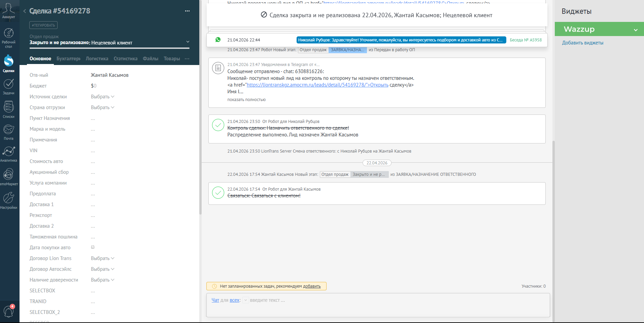Click the #ТЕГИРОВАТЬ tag button
The width and height of the screenshot is (644, 323).
(43, 25)
